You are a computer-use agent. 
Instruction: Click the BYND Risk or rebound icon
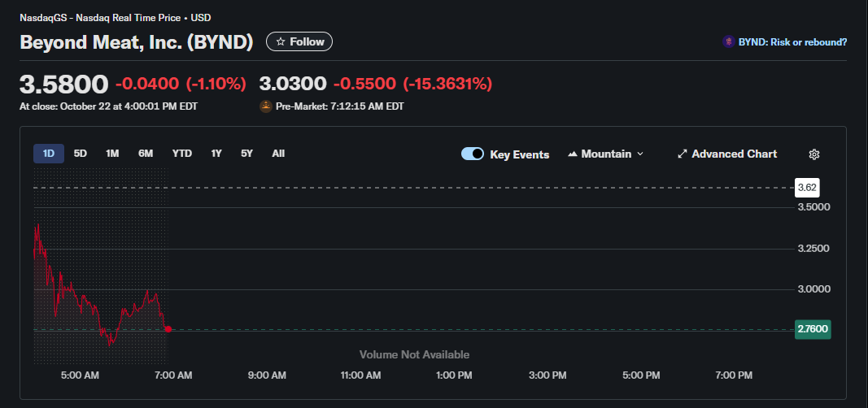(x=729, y=41)
